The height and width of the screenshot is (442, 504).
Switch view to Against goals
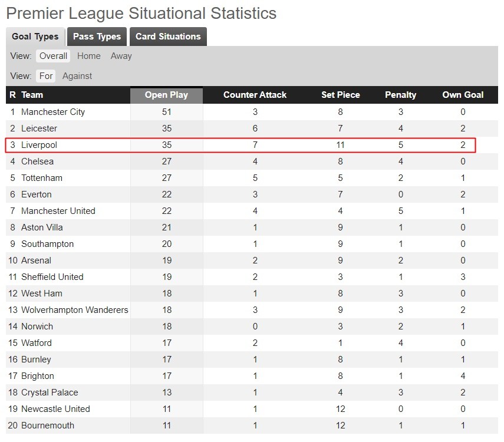[x=77, y=76]
